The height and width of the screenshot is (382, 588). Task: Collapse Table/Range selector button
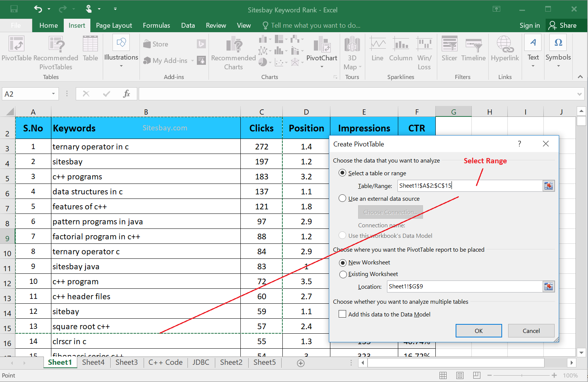click(x=549, y=186)
